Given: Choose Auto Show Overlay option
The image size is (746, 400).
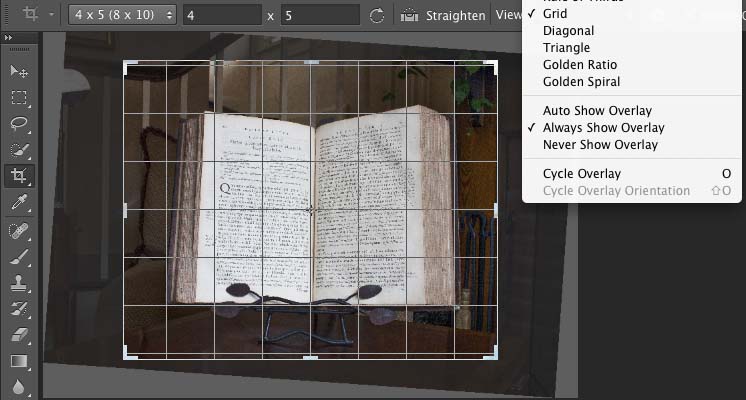Looking at the screenshot, I should 597,111.
